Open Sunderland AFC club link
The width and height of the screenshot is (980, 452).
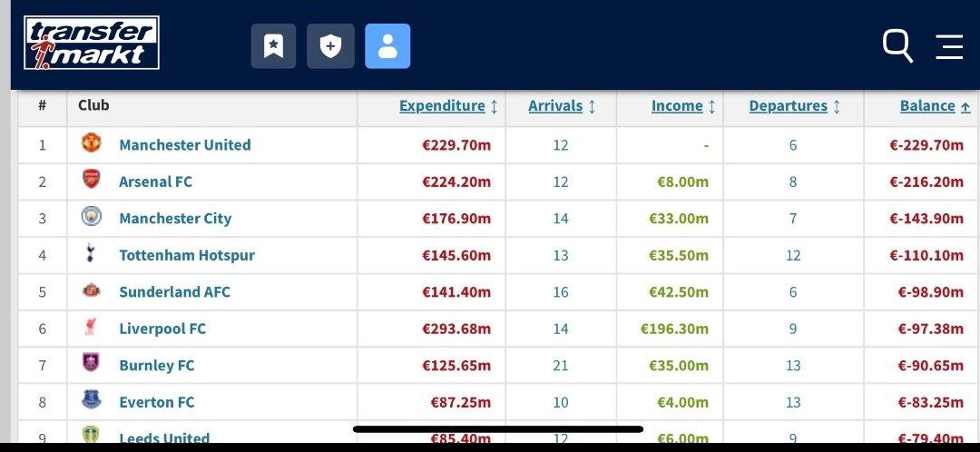(174, 291)
